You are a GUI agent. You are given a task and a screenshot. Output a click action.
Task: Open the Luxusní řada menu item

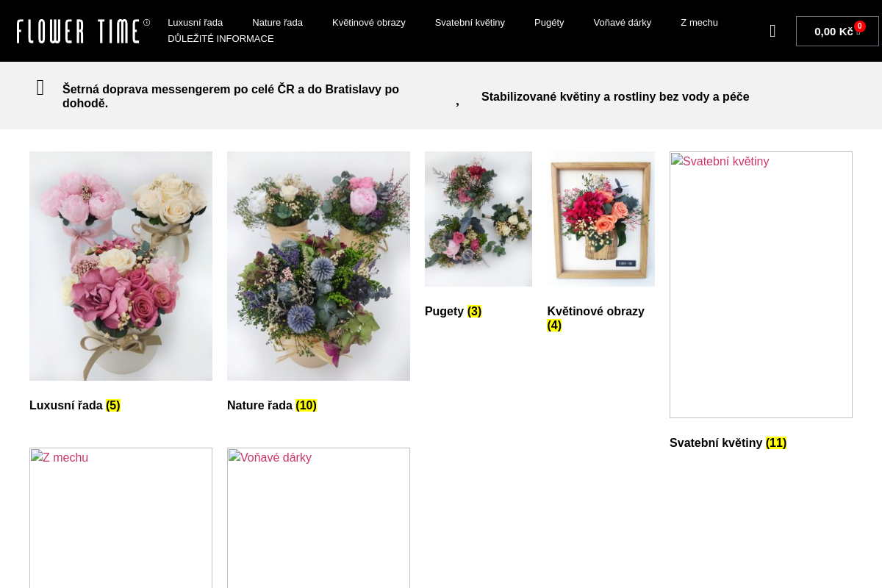point(195,22)
